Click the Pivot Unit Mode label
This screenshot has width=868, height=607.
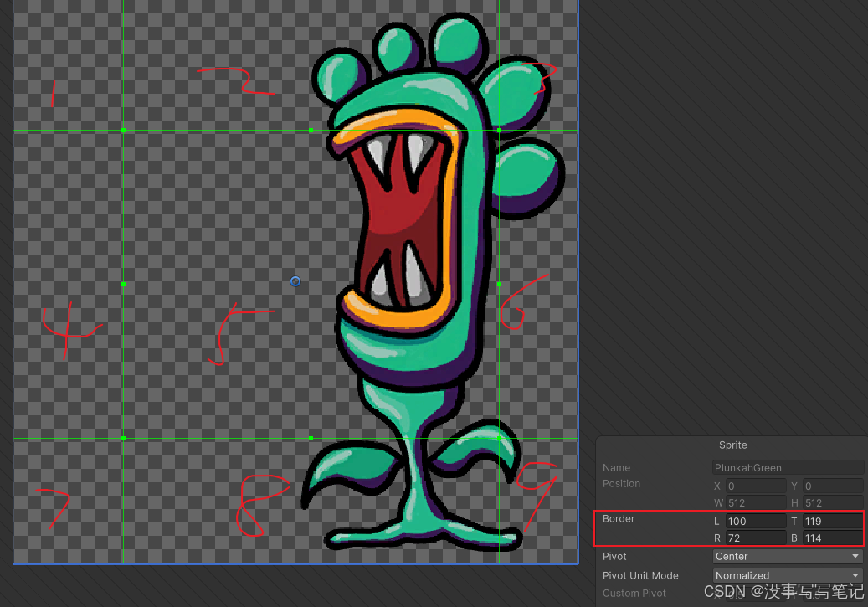(640, 575)
